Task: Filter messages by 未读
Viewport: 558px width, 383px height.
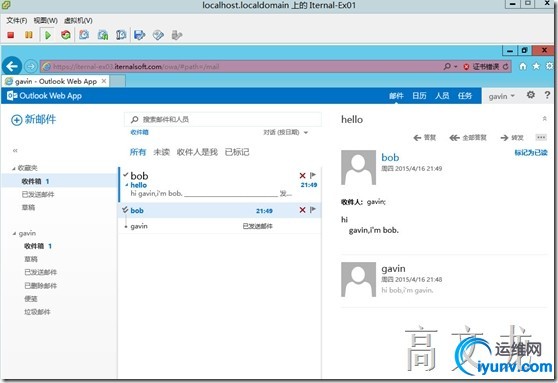Action: [161, 152]
